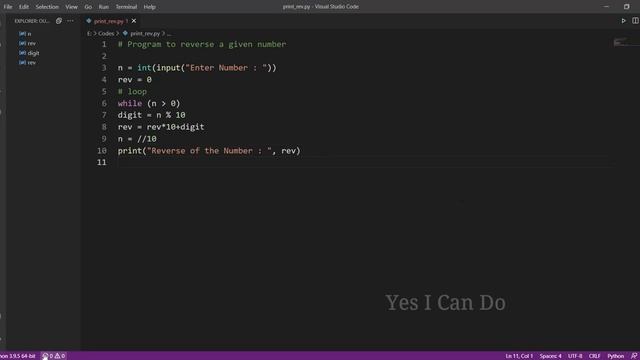Click line number 1 in gutter
Screen dimensions: 640x360
[104, 44]
